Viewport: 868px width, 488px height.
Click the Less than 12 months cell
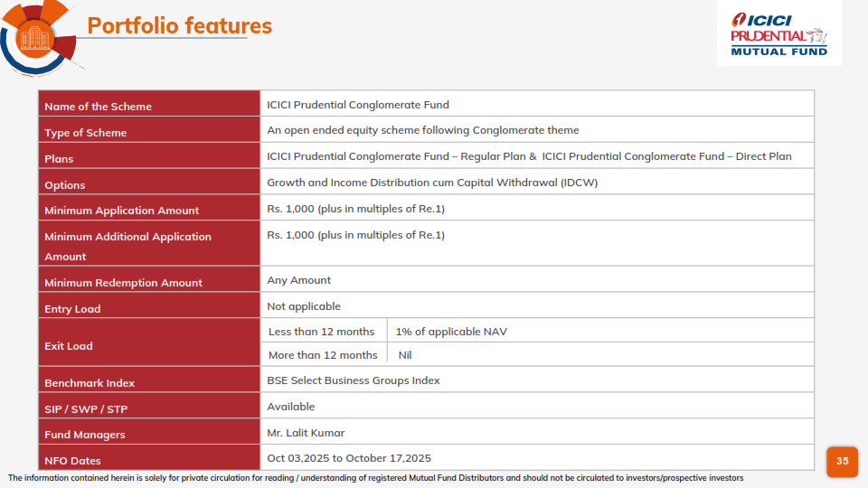321,332
